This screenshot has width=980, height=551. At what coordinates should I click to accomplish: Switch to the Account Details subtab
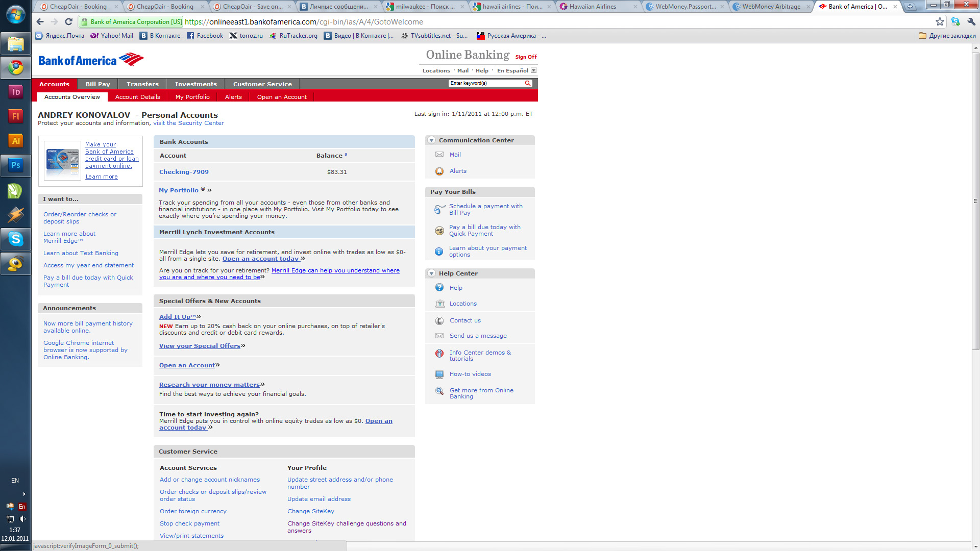click(137, 97)
